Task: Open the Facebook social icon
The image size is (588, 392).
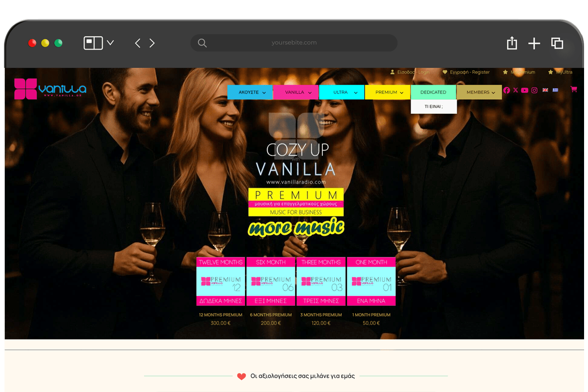Action: [x=507, y=90]
